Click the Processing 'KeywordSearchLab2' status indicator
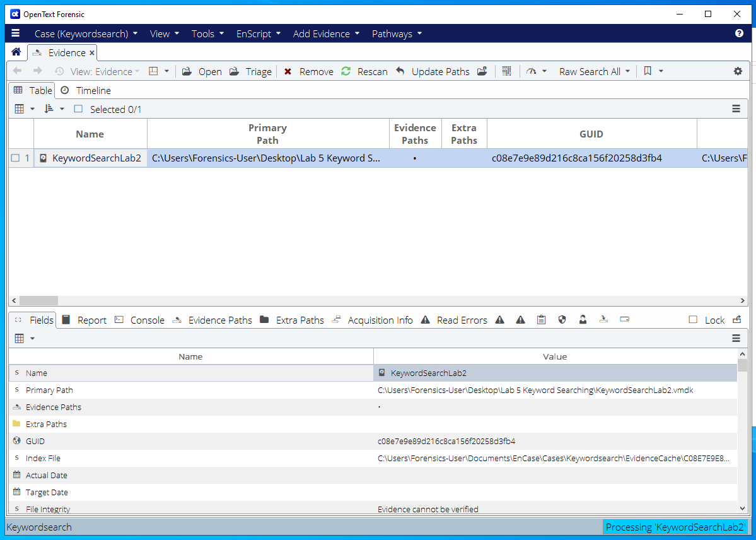This screenshot has height=540, width=756. (x=675, y=527)
